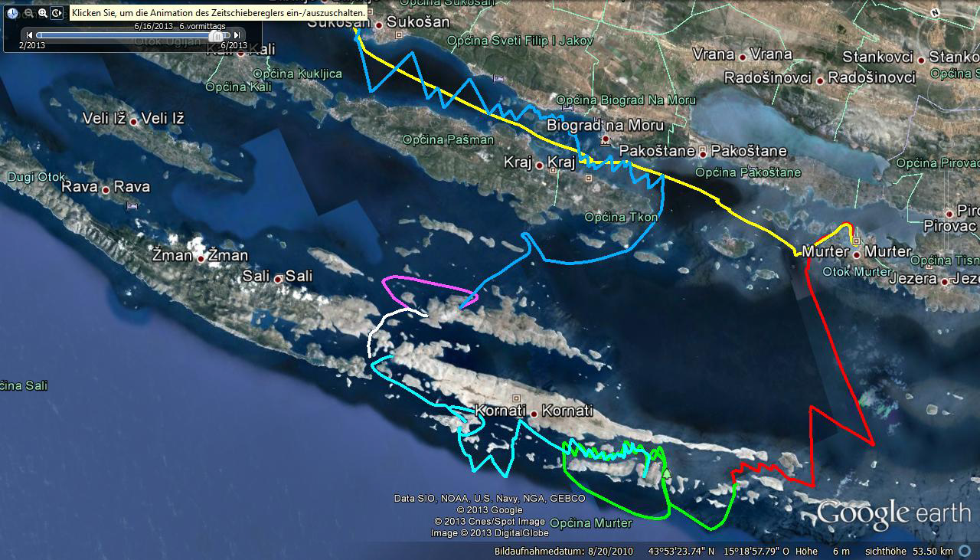Click the Općina Murter label

click(591, 523)
